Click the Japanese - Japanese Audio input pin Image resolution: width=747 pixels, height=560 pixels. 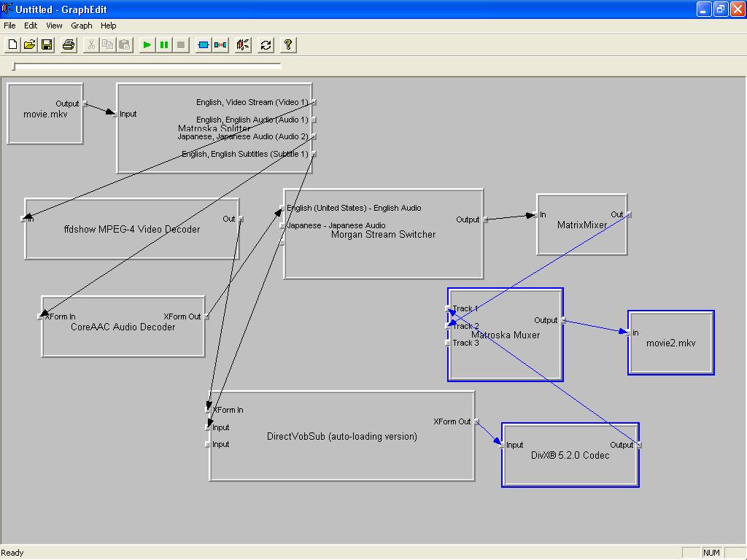click(x=282, y=226)
